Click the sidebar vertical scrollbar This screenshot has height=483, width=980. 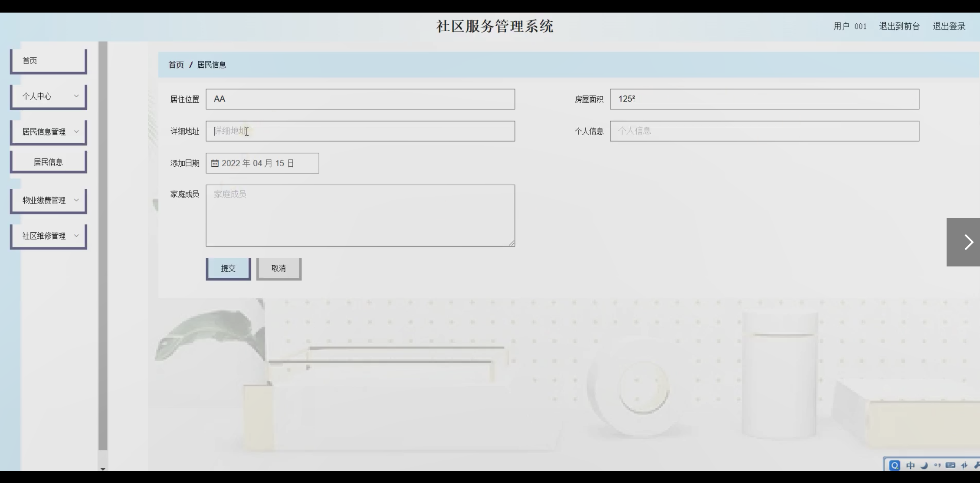coord(103,243)
